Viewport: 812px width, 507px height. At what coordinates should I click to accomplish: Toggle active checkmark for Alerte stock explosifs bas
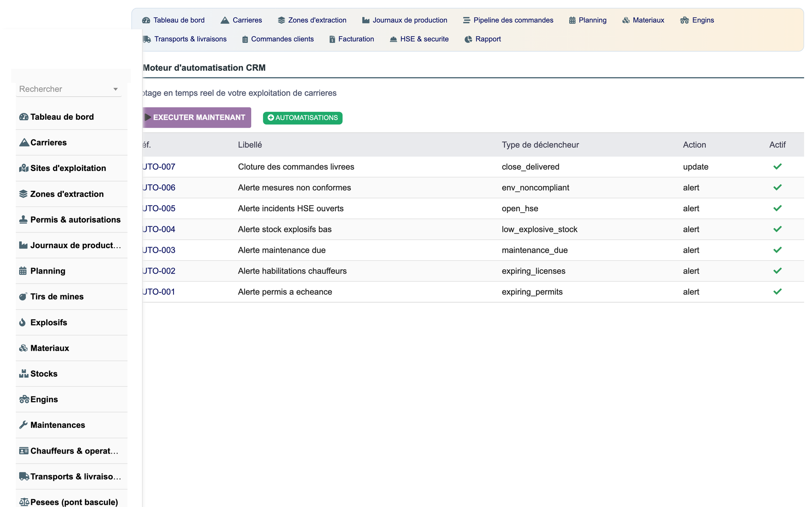click(x=777, y=229)
